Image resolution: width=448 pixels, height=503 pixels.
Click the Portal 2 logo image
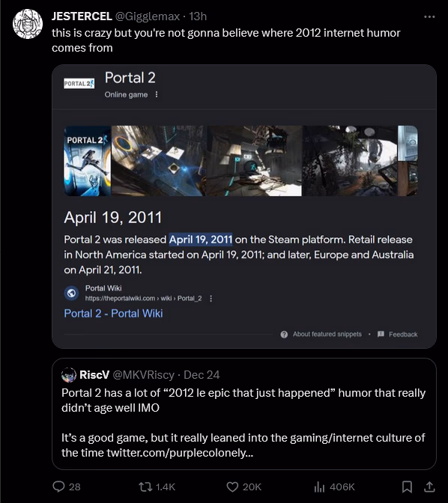point(79,84)
